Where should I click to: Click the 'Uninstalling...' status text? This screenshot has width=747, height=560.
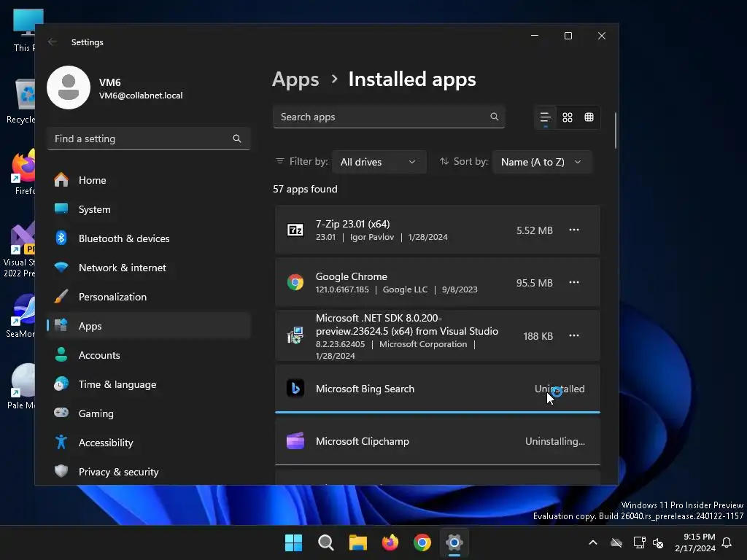555,441
